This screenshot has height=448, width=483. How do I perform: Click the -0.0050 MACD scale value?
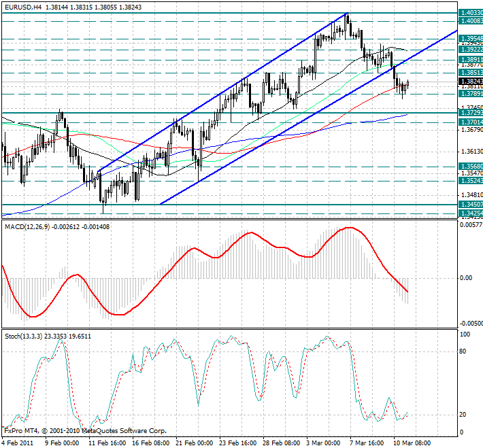tap(471, 324)
